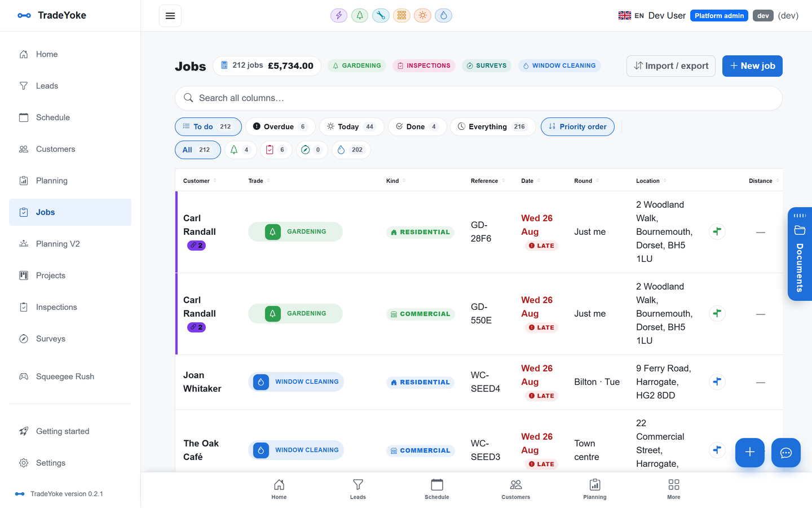Click Customers in the bottom navigation bar
This screenshot has width=812, height=508.
(516, 489)
